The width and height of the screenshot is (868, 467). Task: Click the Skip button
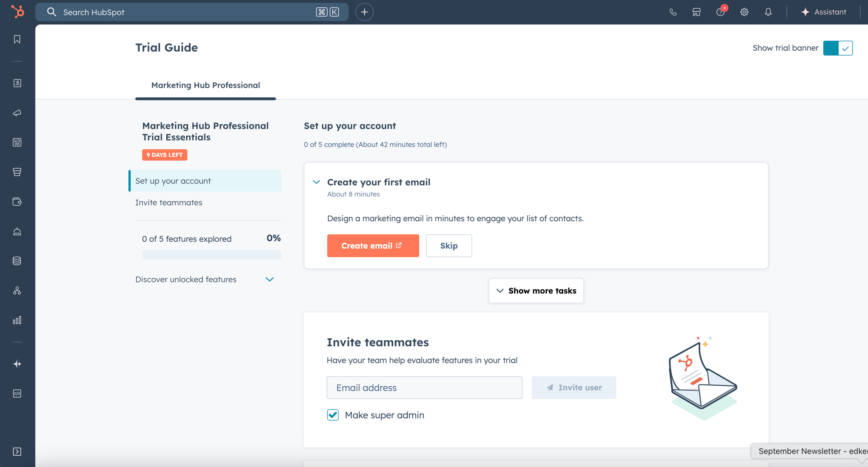click(449, 246)
